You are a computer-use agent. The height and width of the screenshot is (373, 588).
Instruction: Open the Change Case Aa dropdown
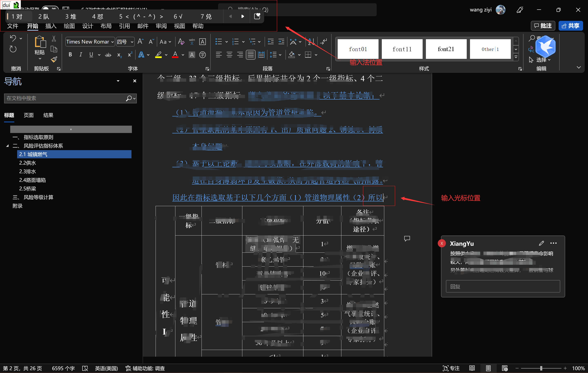(x=165, y=42)
